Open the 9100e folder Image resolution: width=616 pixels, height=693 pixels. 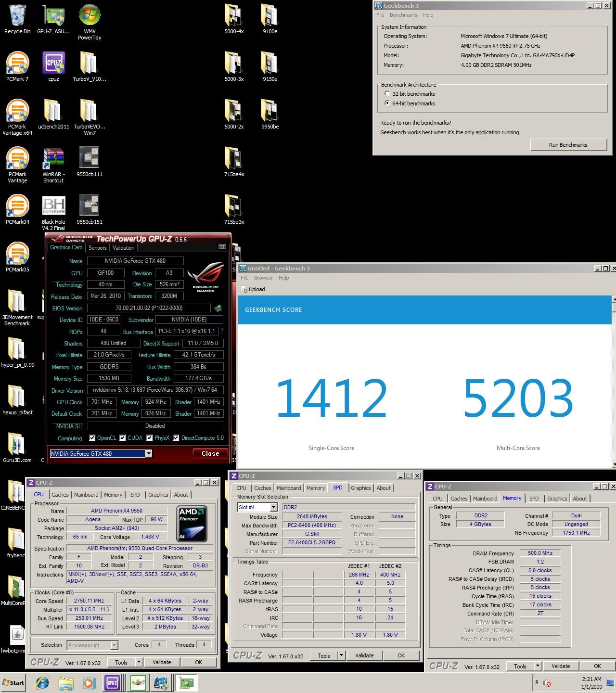270,19
